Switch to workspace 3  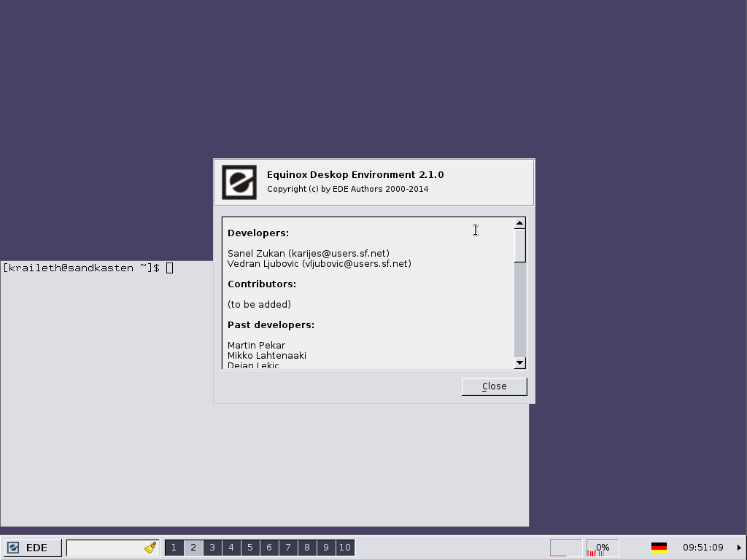click(212, 548)
